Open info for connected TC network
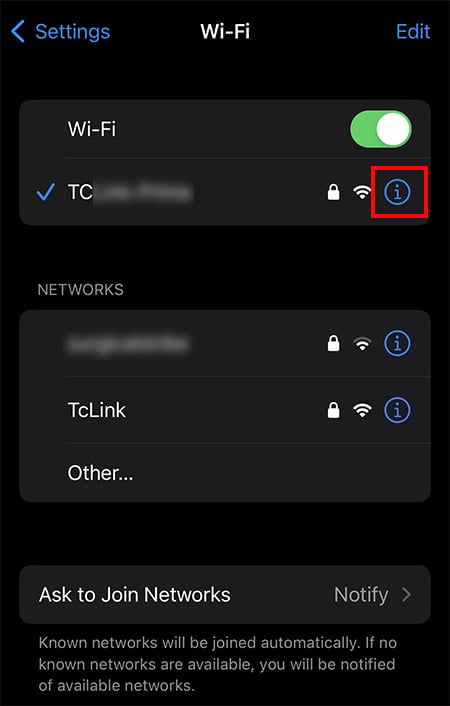Image resolution: width=450 pixels, height=706 pixels. click(x=397, y=192)
